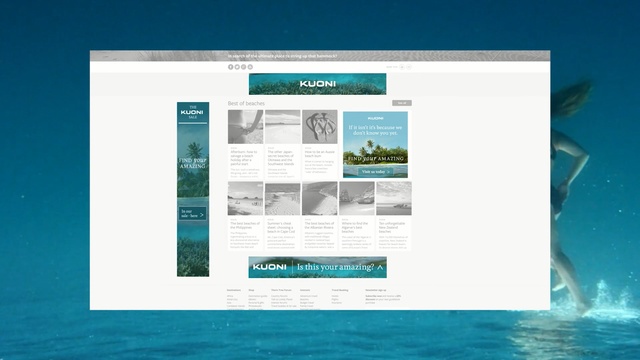Click the third round social icon
The width and height of the screenshot is (640, 360).
coord(244,67)
